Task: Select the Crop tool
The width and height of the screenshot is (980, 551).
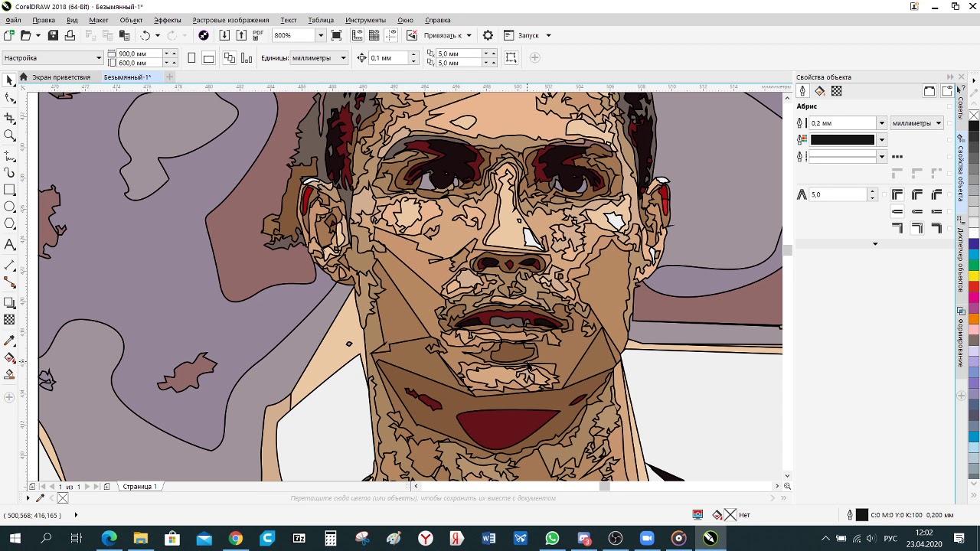Action: point(9,118)
